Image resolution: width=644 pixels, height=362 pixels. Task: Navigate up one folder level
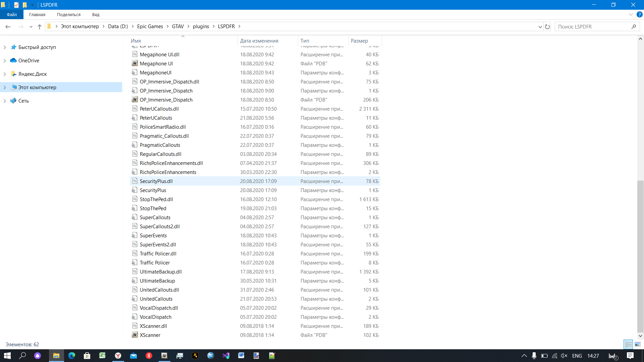point(40,26)
